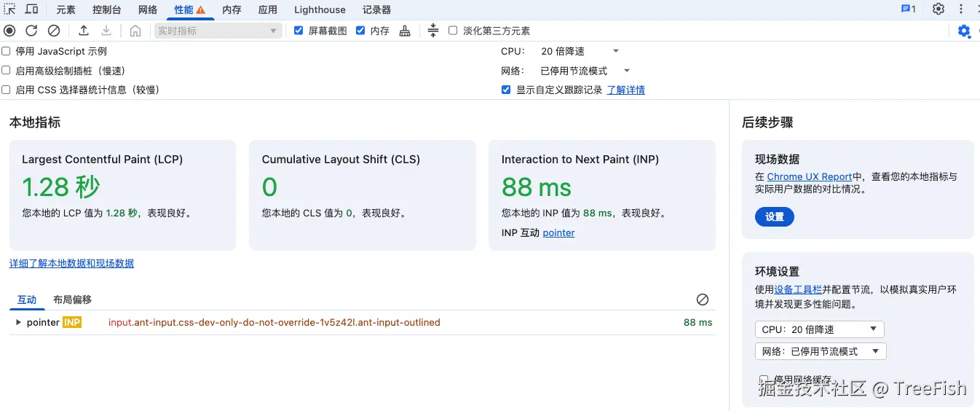
Task: Clear the interactions log list
Action: click(x=703, y=300)
